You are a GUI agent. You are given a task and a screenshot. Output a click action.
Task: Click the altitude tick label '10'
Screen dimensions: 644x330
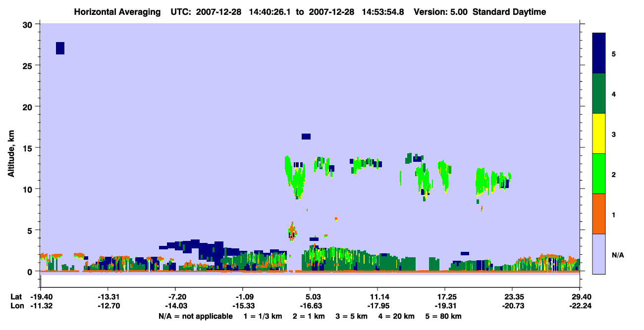pos(29,189)
